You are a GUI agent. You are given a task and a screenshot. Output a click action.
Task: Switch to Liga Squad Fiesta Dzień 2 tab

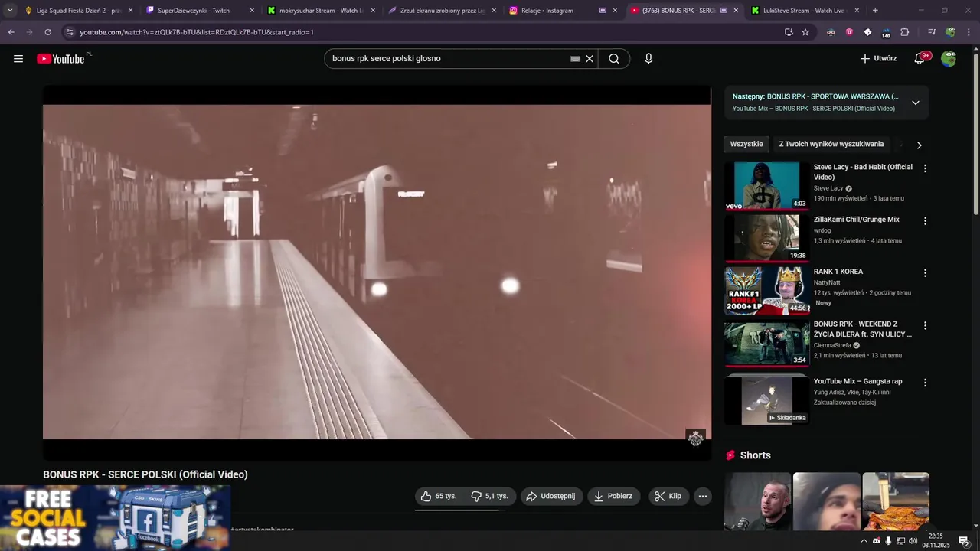[78, 11]
